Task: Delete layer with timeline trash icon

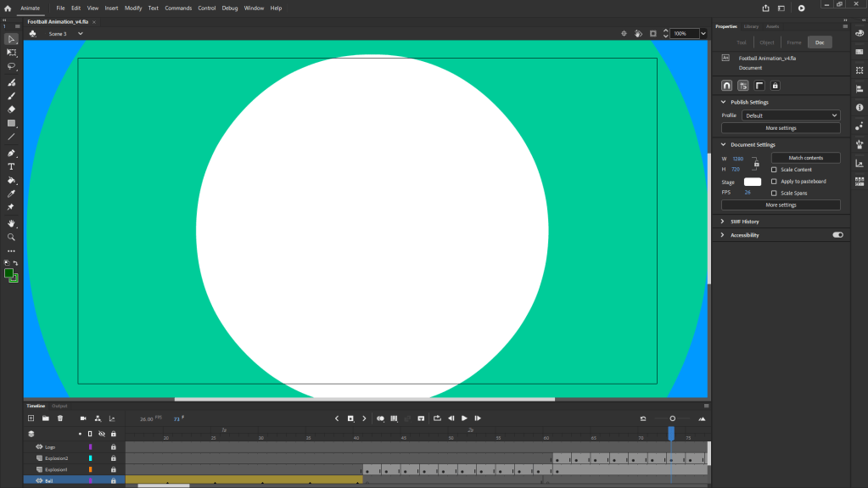Action: 60,418
